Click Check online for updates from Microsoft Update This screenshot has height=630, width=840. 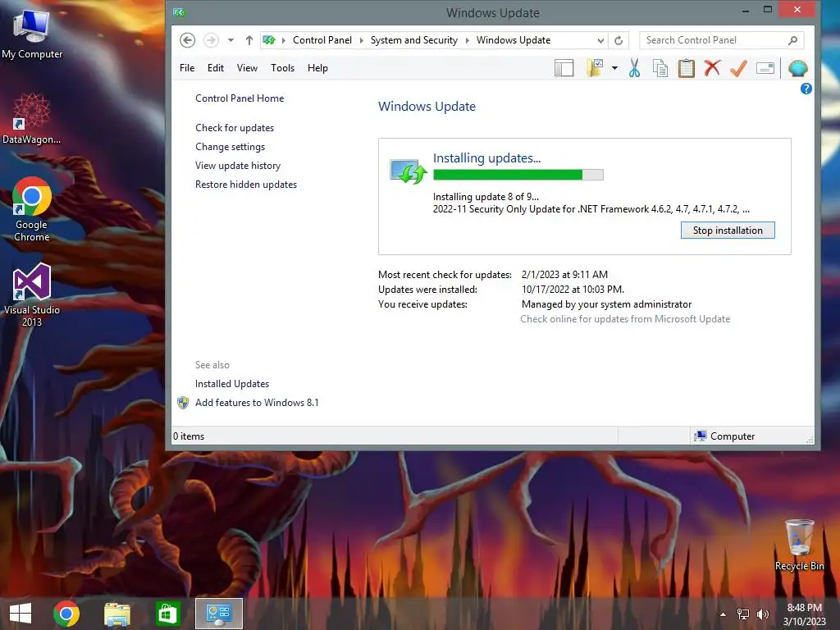tap(625, 319)
